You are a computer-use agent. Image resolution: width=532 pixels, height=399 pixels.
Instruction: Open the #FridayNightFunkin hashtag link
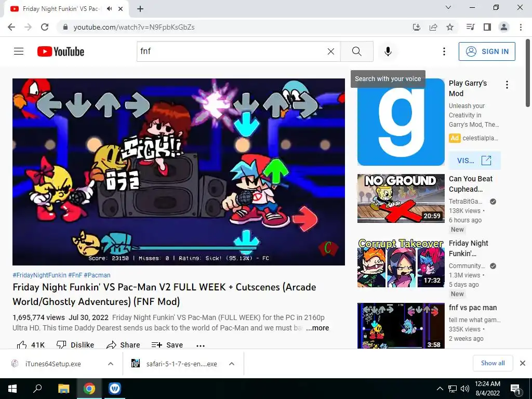coord(39,275)
